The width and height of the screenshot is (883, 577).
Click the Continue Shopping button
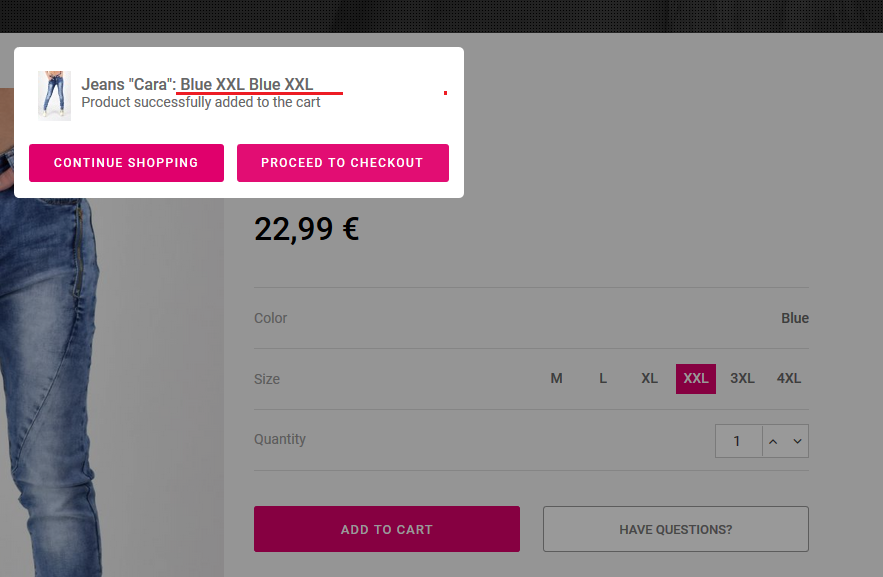[x=126, y=163]
